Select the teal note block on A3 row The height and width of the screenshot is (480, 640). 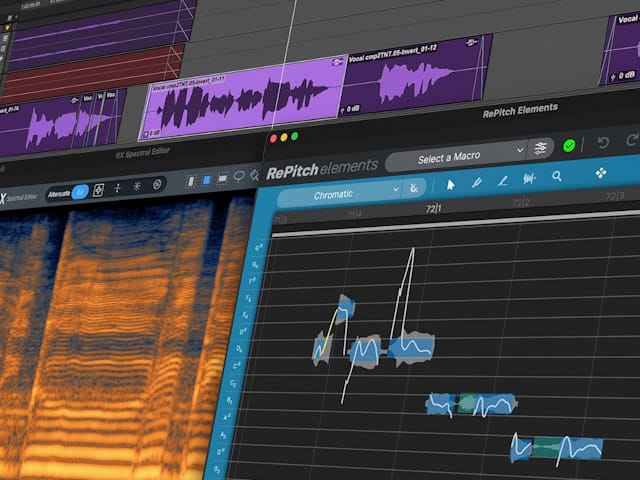tap(544, 447)
